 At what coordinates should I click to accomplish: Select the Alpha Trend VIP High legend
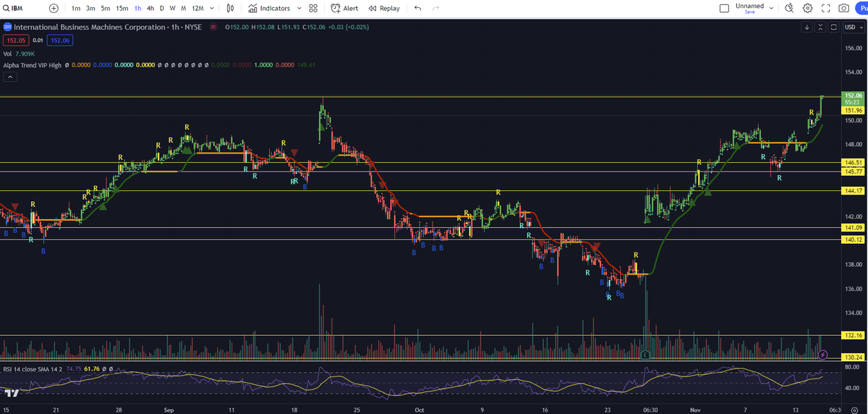click(31, 65)
